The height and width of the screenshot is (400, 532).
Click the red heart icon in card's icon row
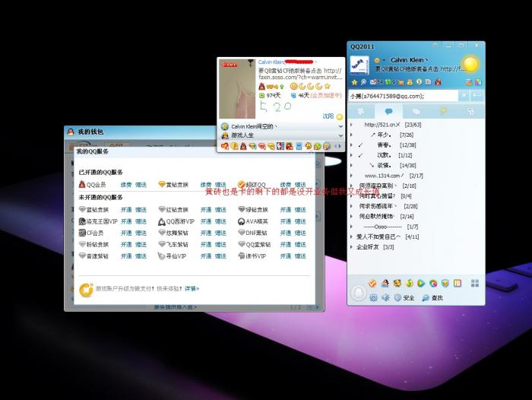pos(225,146)
